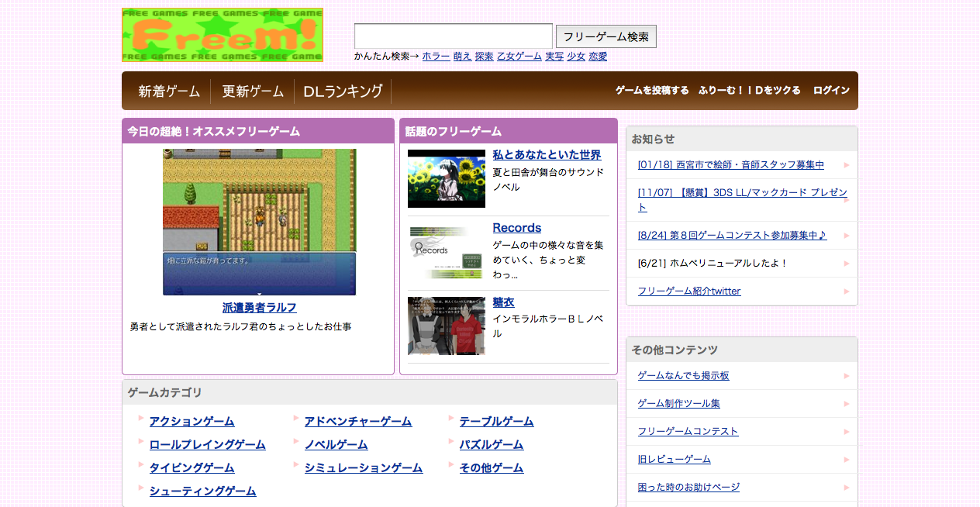Open the 少女 quick search link
This screenshot has width=980, height=507.
pyautogui.click(x=576, y=57)
